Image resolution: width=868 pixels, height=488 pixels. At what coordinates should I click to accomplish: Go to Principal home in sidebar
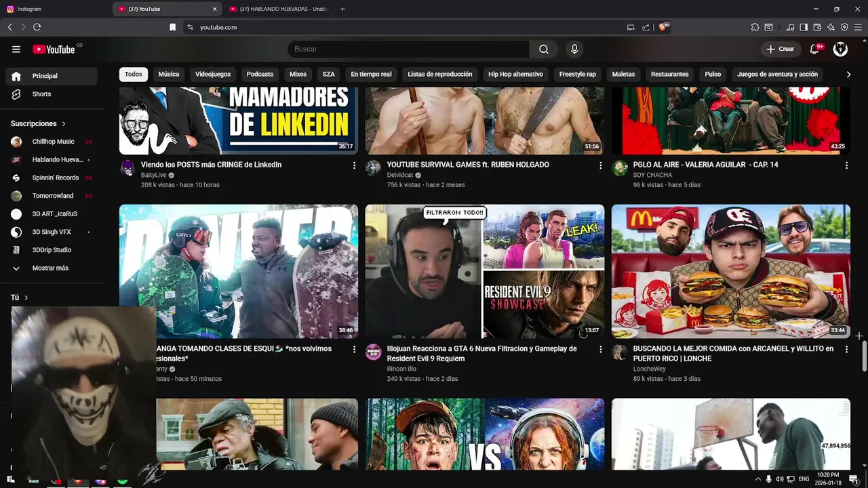coord(52,76)
